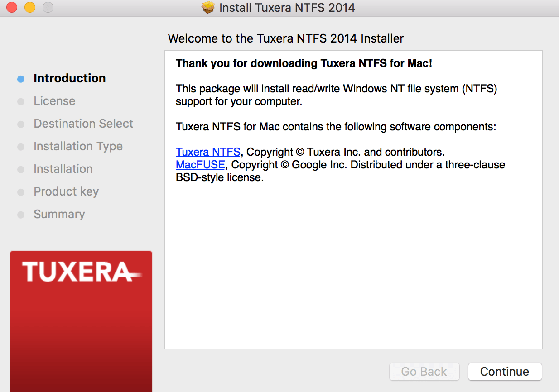Image resolution: width=559 pixels, height=392 pixels.
Task: Go to the Product key step
Action: (66, 191)
